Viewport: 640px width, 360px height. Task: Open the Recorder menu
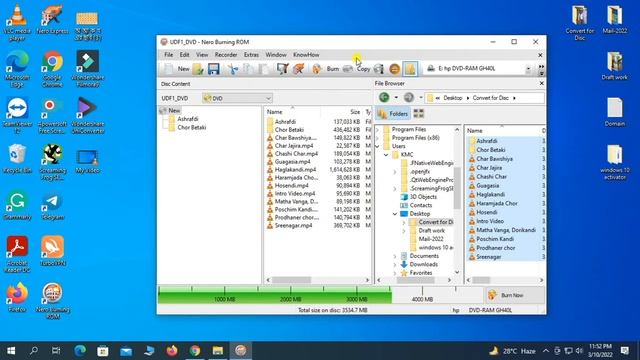pyautogui.click(x=226, y=55)
